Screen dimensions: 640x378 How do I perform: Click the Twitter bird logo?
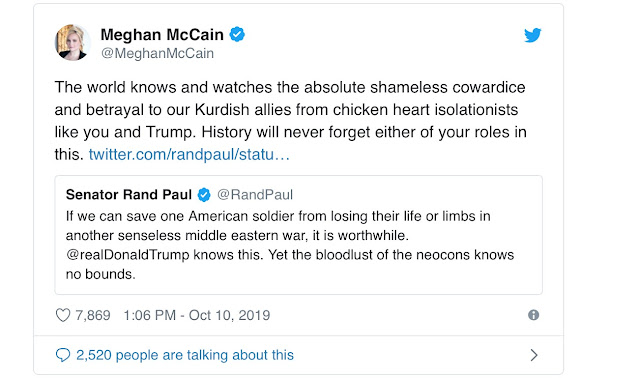tap(533, 35)
